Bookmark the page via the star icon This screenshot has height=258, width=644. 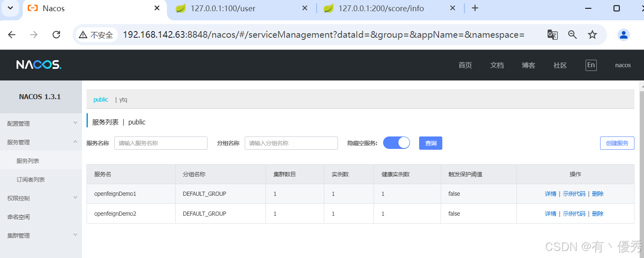click(x=593, y=35)
